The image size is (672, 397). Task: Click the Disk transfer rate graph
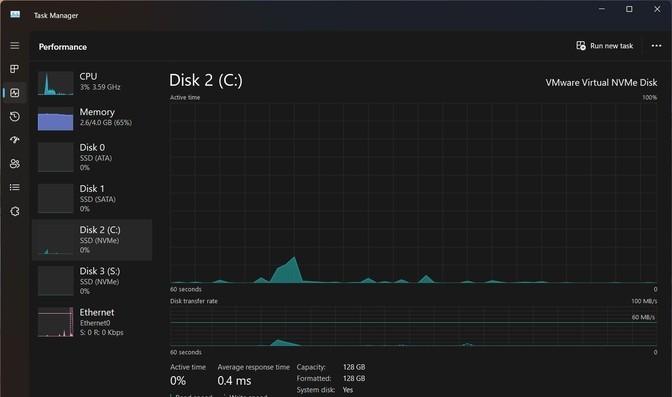pyautogui.click(x=413, y=326)
